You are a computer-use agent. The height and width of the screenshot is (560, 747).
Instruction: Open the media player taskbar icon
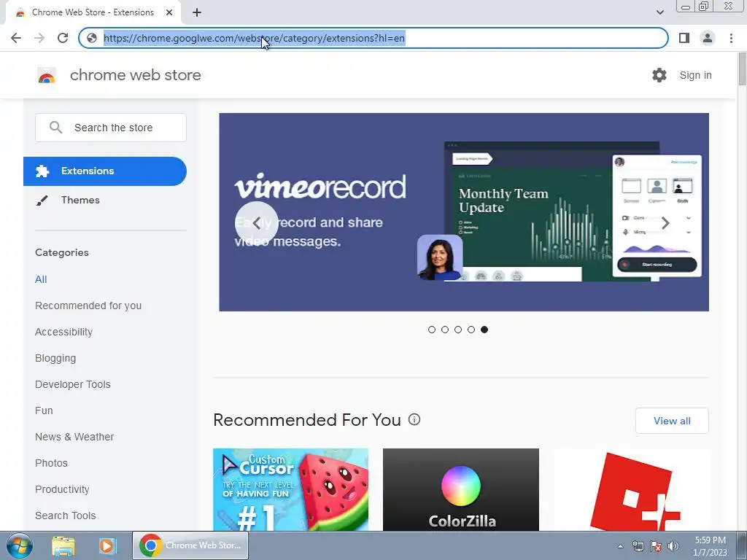[107, 545]
